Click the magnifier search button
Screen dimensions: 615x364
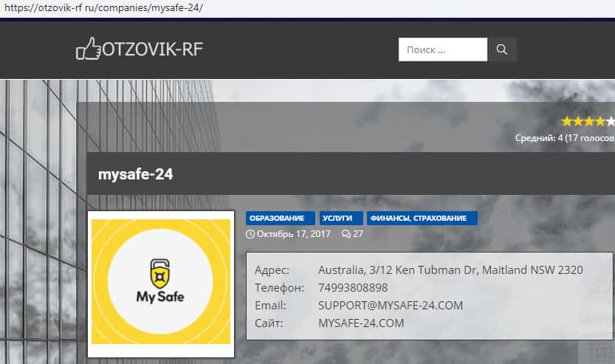(501, 49)
